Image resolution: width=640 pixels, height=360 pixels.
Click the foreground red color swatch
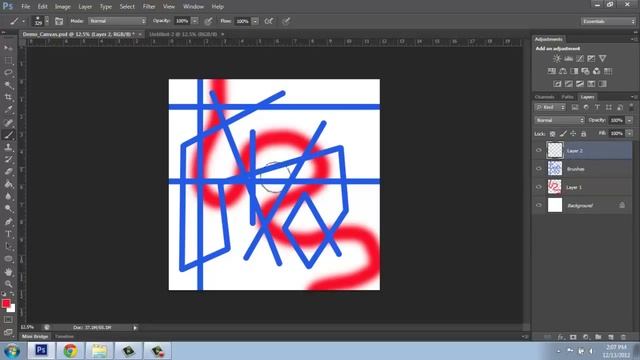click(x=5, y=303)
